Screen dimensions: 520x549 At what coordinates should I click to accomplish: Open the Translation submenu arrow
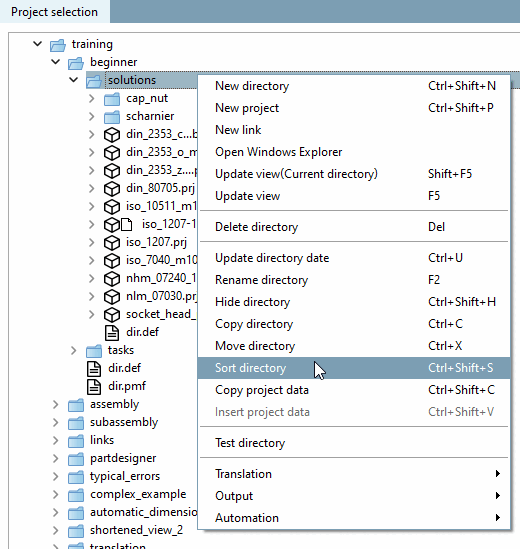click(x=498, y=474)
